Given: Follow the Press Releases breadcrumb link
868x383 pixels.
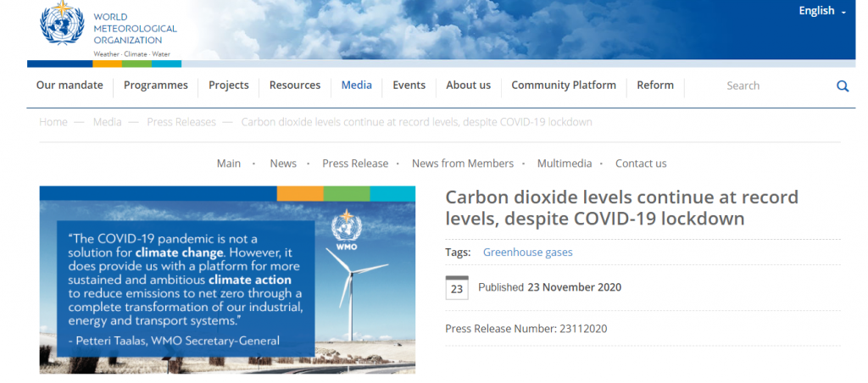Looking at the screenshot, I should (181, 122).
